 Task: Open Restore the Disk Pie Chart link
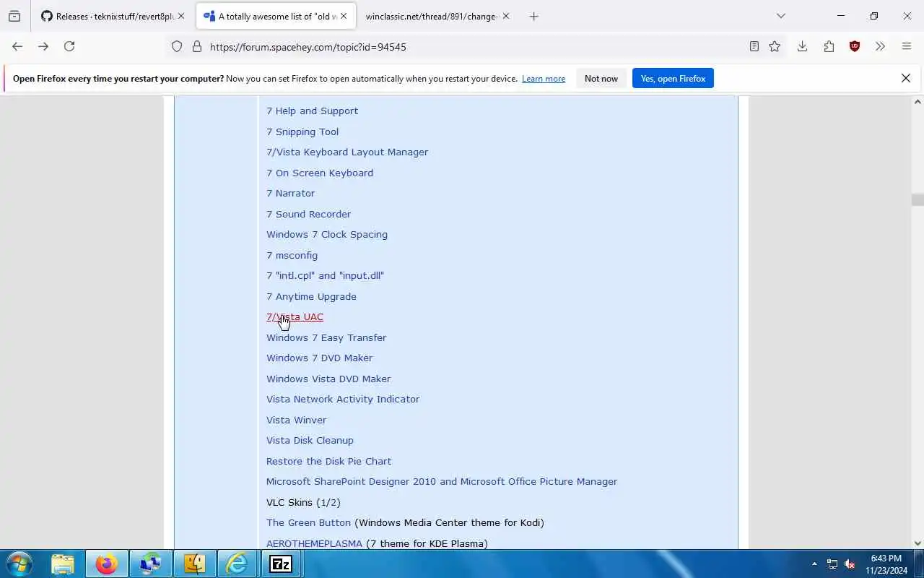tap(328, 461)
